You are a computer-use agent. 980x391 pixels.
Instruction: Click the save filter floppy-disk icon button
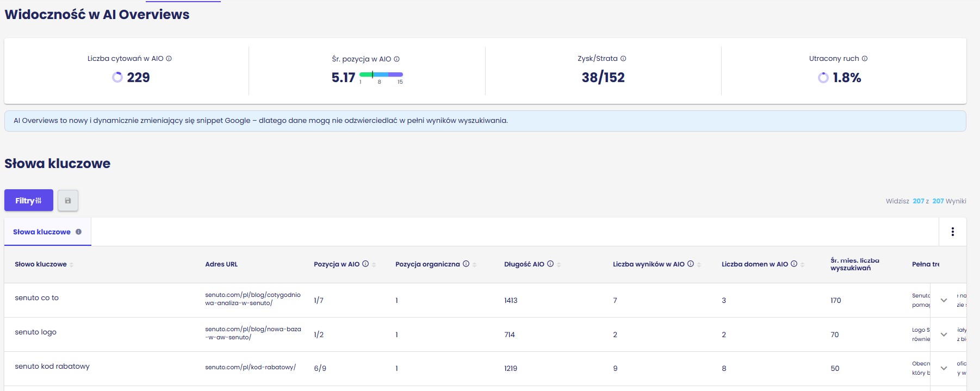tap(68, 200)
